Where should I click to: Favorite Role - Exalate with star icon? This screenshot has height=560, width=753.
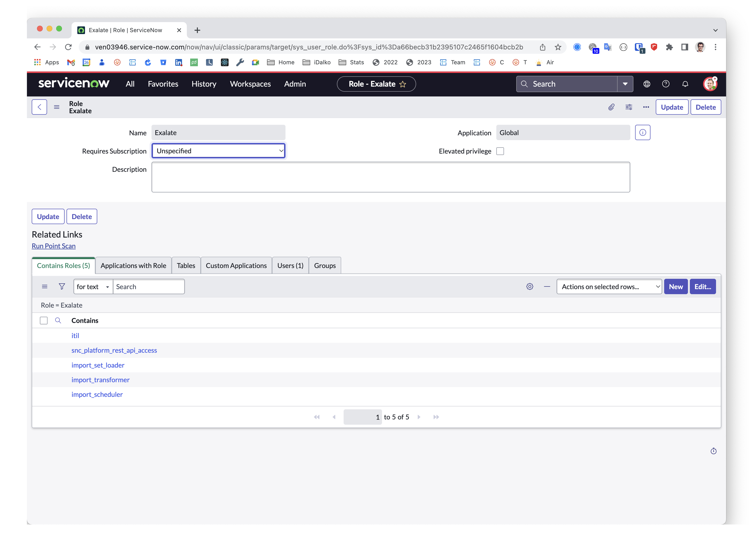pos(403,84)
